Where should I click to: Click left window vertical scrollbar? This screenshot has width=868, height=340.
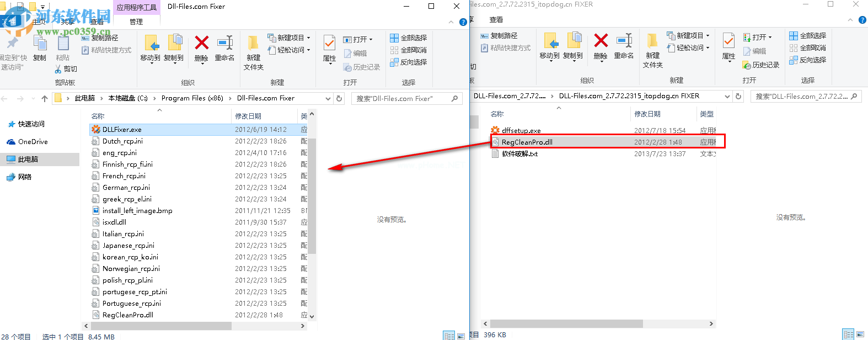pos(312,195)
